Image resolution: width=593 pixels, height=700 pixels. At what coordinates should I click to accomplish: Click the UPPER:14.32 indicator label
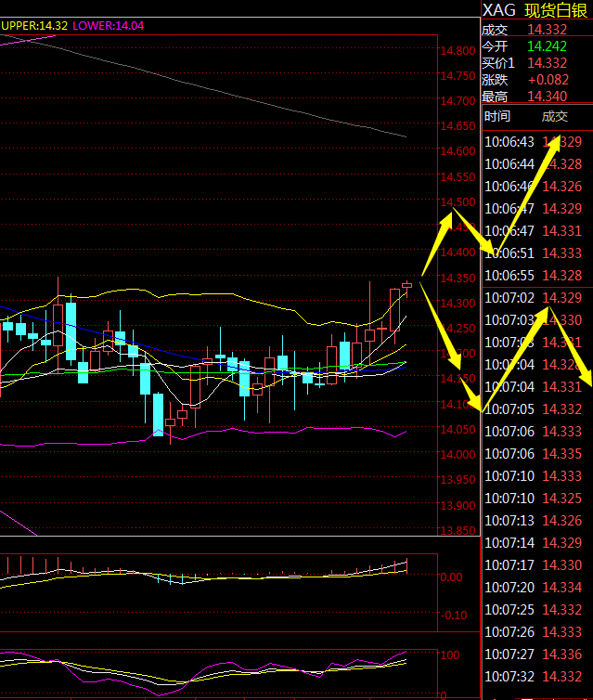[x=34, y=25]
